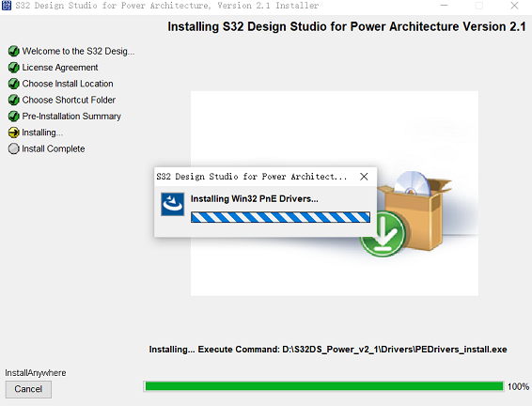
Task: Click the checkmark icon beside Choose Install Location
Action: (x=13, y=84)
